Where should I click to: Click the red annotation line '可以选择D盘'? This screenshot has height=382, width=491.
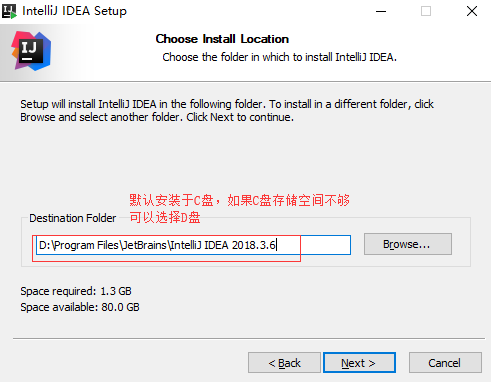(x=165, y=217)
